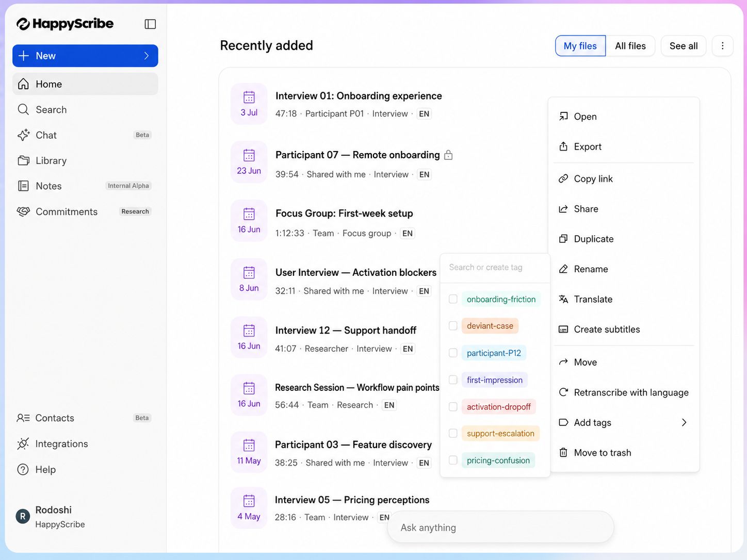Screen dimensions: 747x560
Task: Click the Internal Alpha badge on Notes
Action: (128, 186)
